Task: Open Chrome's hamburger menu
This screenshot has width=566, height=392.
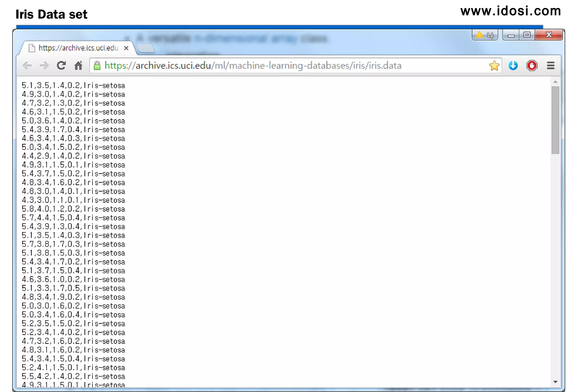Action: tap(551, 66)
